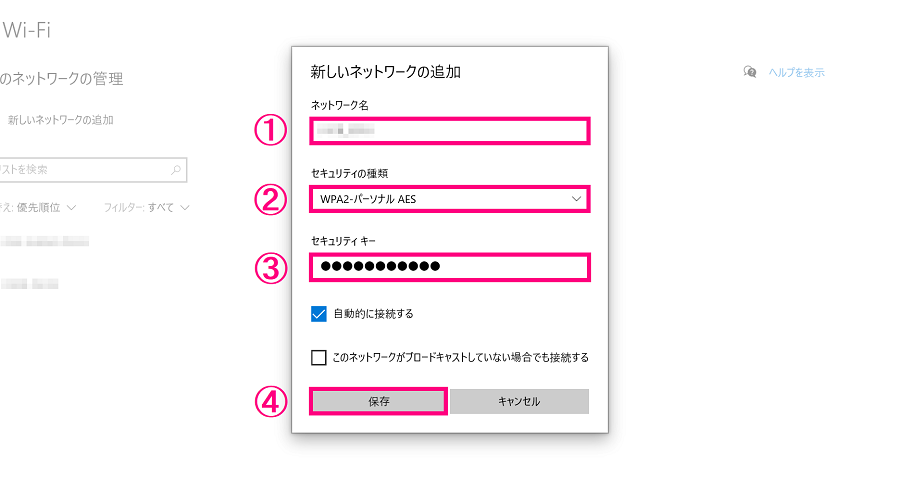Image resolution: width=900 pixels, height=477 pixels.
Task: Click the help chat bubble icon
Action: tap(750, 72)
